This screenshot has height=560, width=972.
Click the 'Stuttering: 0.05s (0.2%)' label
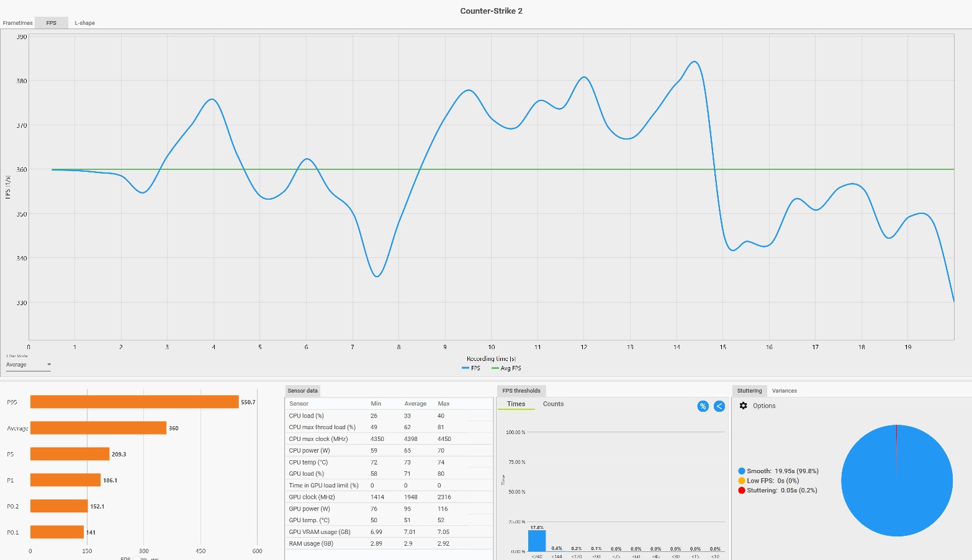782,491
